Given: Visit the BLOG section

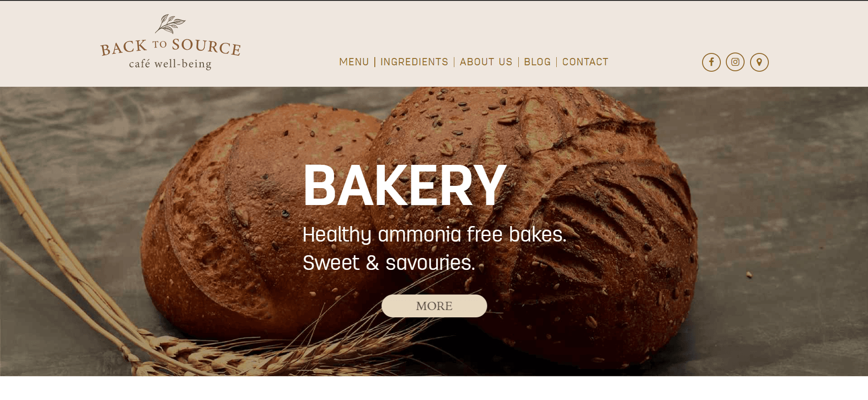Looking at the screenshot, I should [x=537, y=62].
